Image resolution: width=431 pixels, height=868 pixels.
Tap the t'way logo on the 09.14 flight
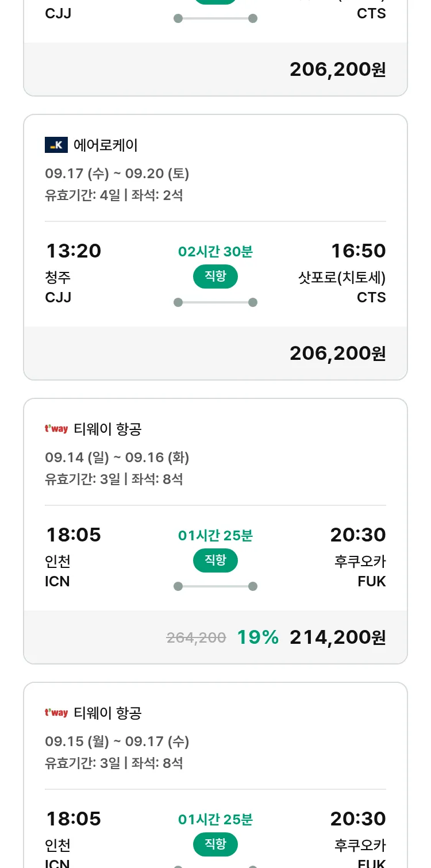click(x=56, y=429)
